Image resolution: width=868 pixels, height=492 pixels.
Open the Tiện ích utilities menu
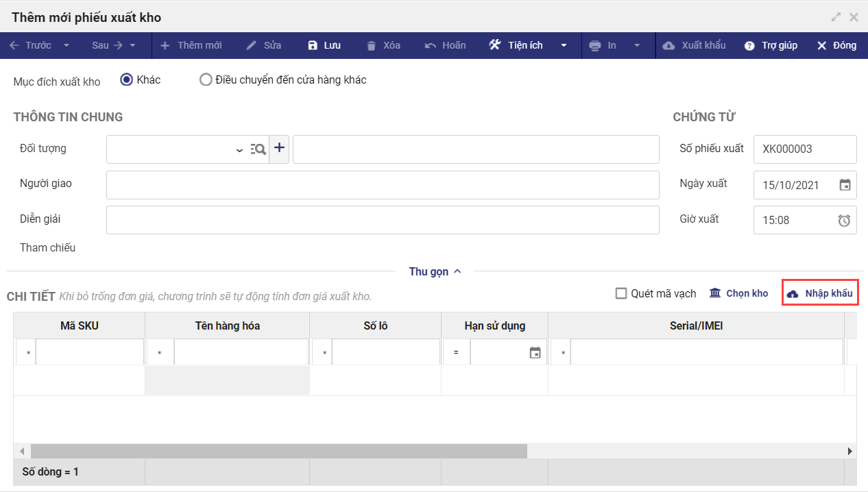(516, 45)
